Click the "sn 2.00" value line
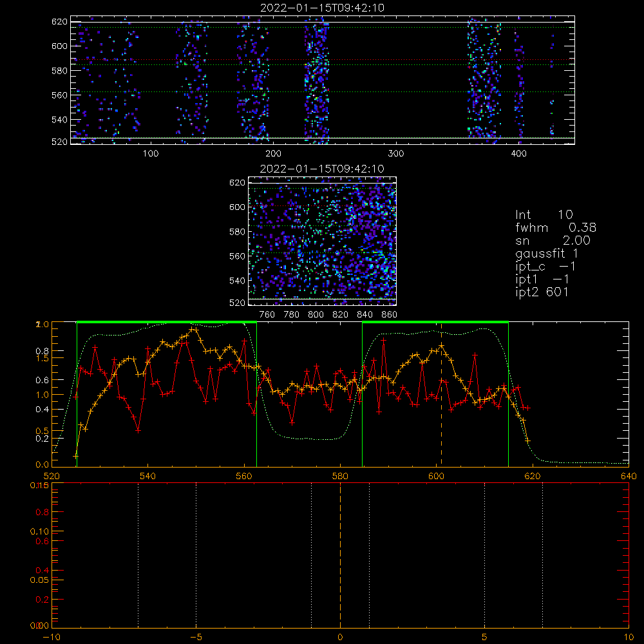The width and height of the screenshot is (644, 644). pos(553,240)
